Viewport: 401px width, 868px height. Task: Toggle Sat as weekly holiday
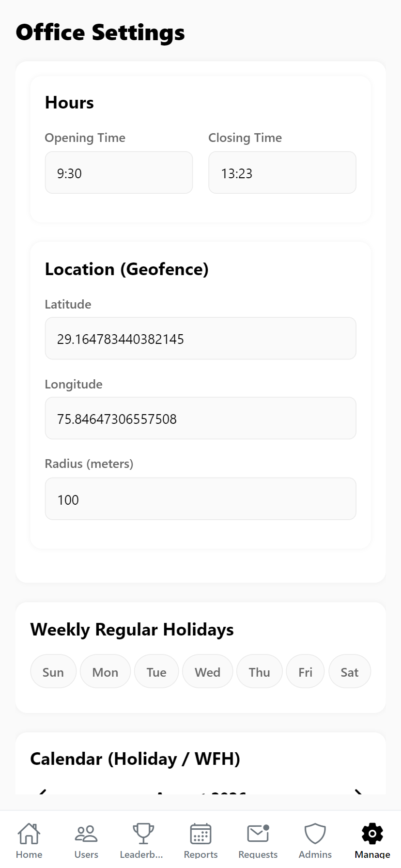click(350, 671)
